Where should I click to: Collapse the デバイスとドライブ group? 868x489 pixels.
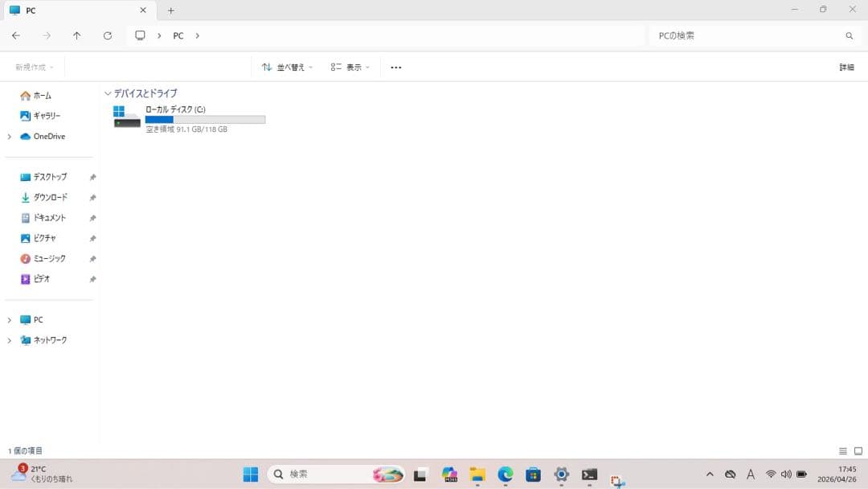coord(108,93)
